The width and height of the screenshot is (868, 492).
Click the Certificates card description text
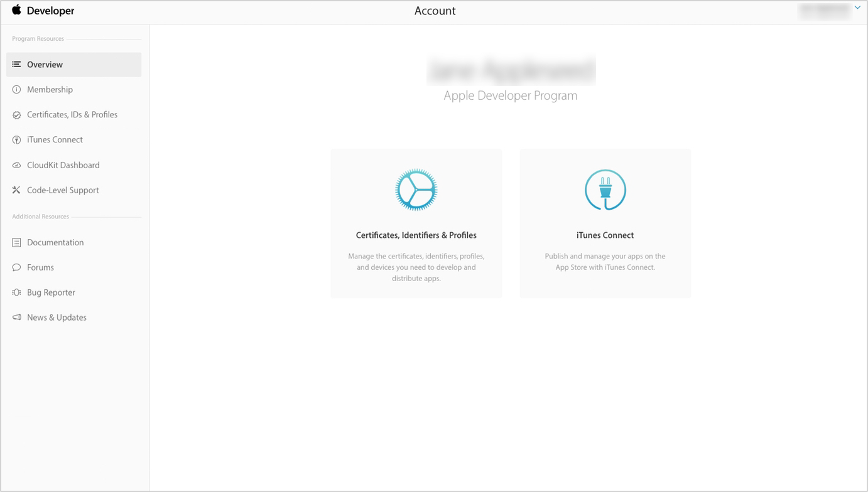point(416,267)
